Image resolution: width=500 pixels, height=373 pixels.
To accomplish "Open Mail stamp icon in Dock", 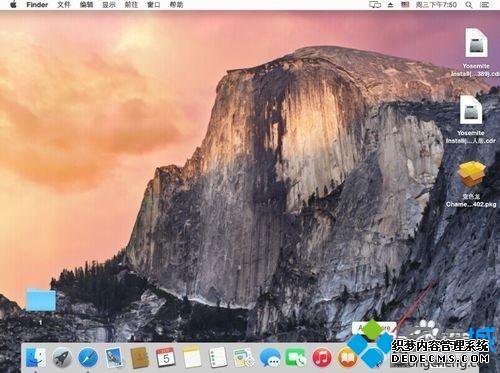I will [x=114, y=358].
